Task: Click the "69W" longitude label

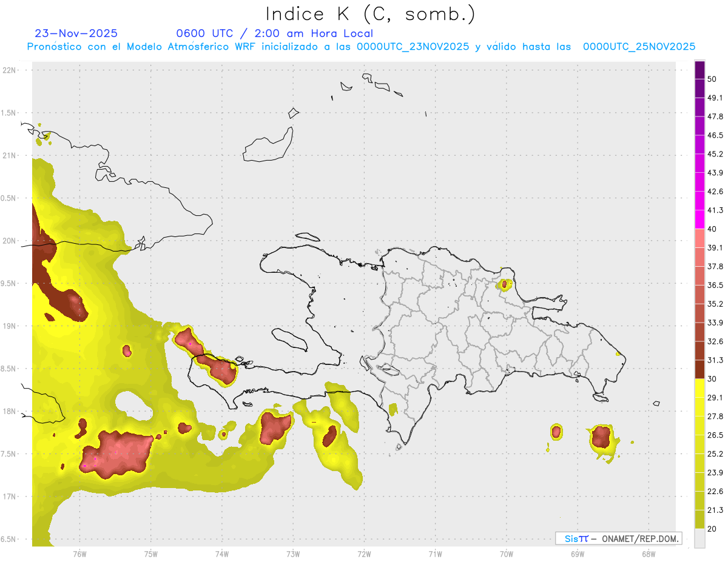Action: (x=578, y=554)
